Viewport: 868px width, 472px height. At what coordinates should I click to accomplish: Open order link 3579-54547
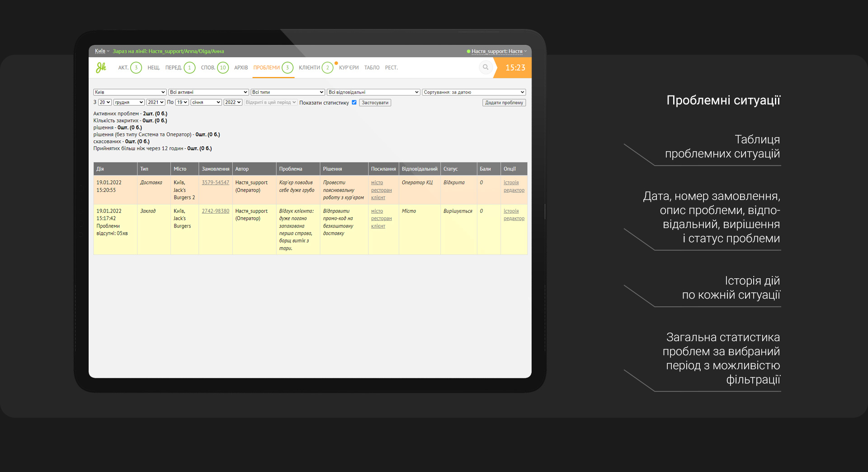[x=215, y=182]
